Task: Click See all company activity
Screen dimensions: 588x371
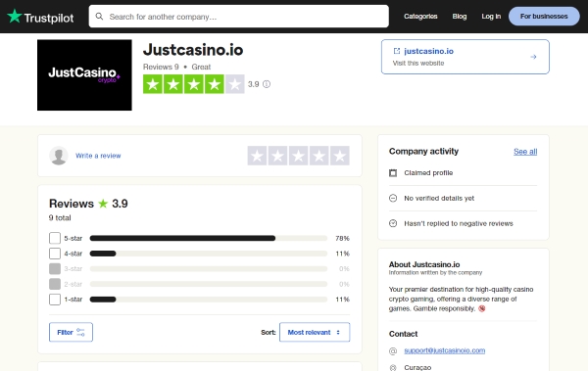Action: click(525, 152)
